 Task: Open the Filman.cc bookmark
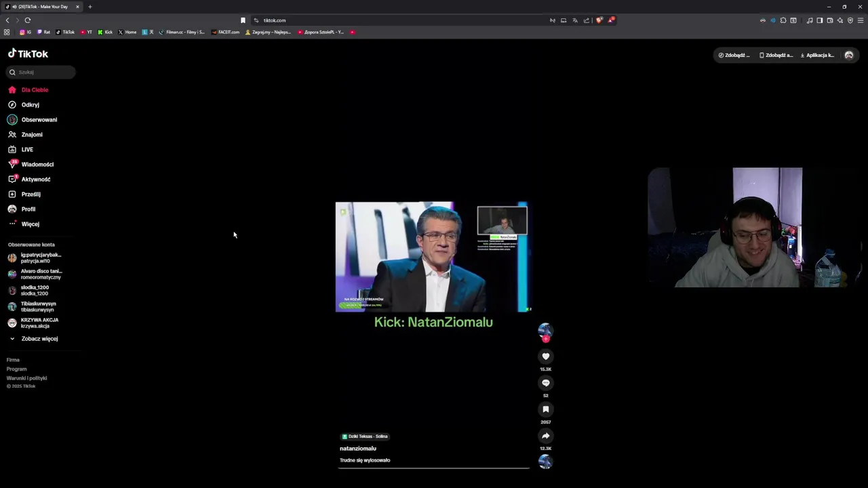pyautogui.click(x=182, y=32)
